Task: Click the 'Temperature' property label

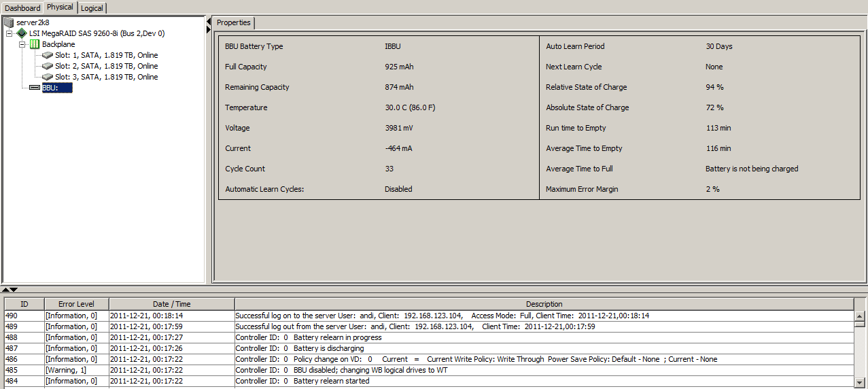Action: [x=246, y=107]
